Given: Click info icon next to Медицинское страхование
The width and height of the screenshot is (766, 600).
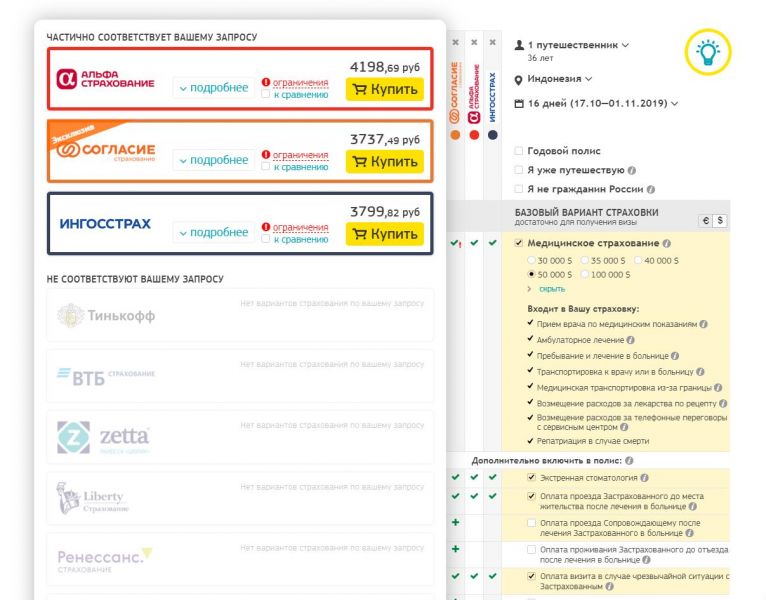Looking at the screenshot, I should point(667,244).
